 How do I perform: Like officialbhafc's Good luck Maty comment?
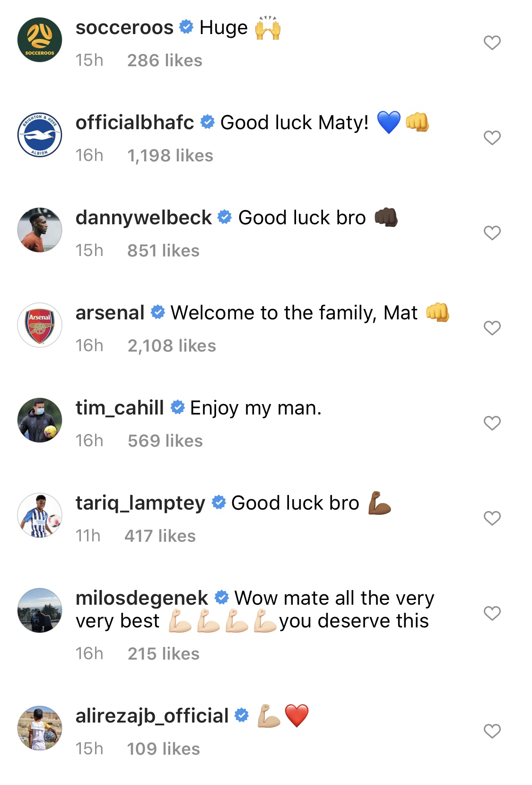(x=492, y=138)
